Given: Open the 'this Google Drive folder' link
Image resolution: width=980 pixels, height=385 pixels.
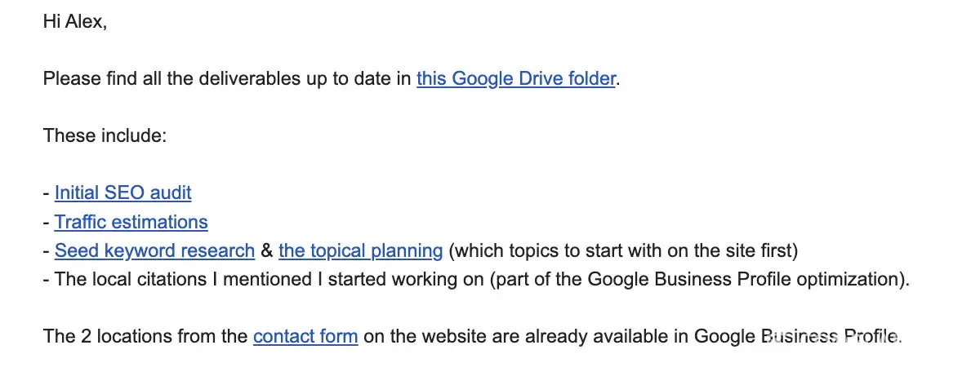Looking at the screenshot, I should [515, 79].
